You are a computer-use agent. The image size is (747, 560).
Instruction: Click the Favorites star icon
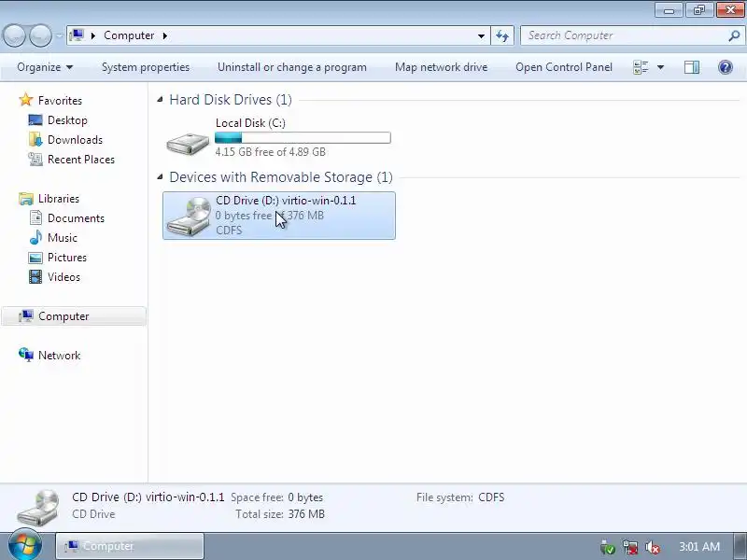26,100
